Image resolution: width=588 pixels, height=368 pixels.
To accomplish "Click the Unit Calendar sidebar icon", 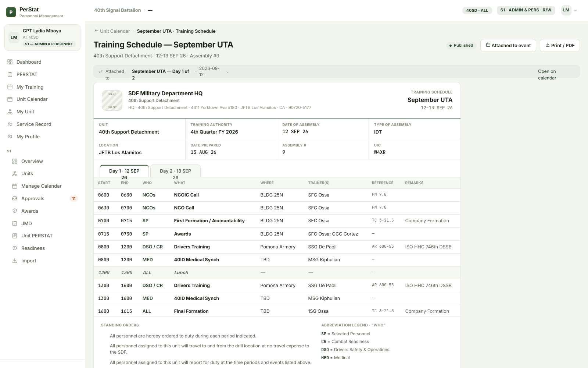I will pos(10,99).
